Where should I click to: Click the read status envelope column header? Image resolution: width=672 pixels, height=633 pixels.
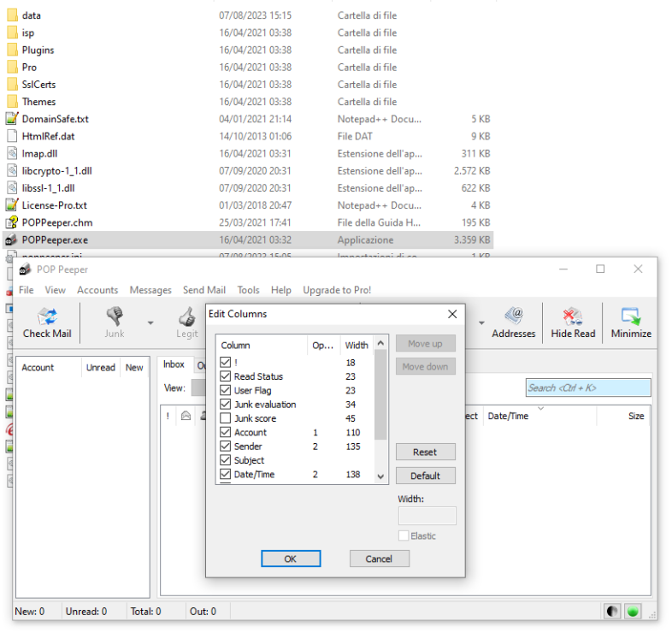pyautogui.click(x=186, y=416)
